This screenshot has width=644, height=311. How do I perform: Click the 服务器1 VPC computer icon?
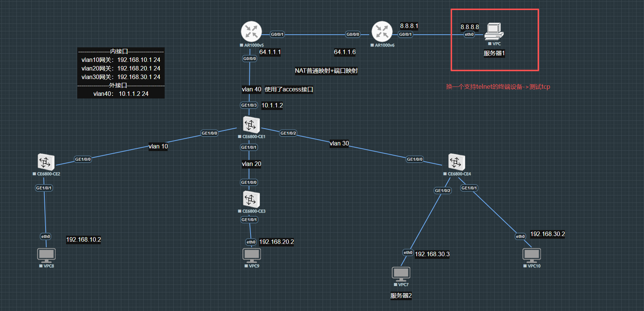pos(494,31)
